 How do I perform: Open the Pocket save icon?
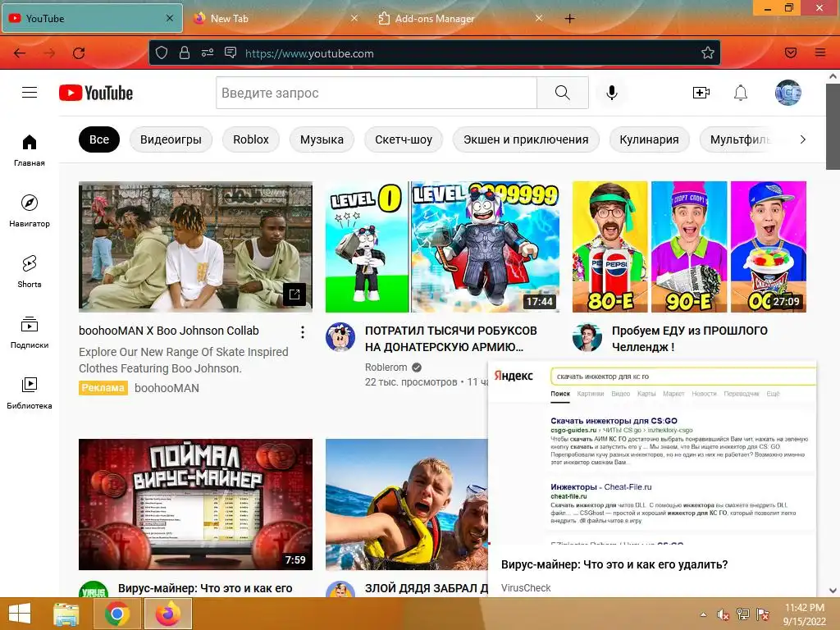click(x=791, y=52)
